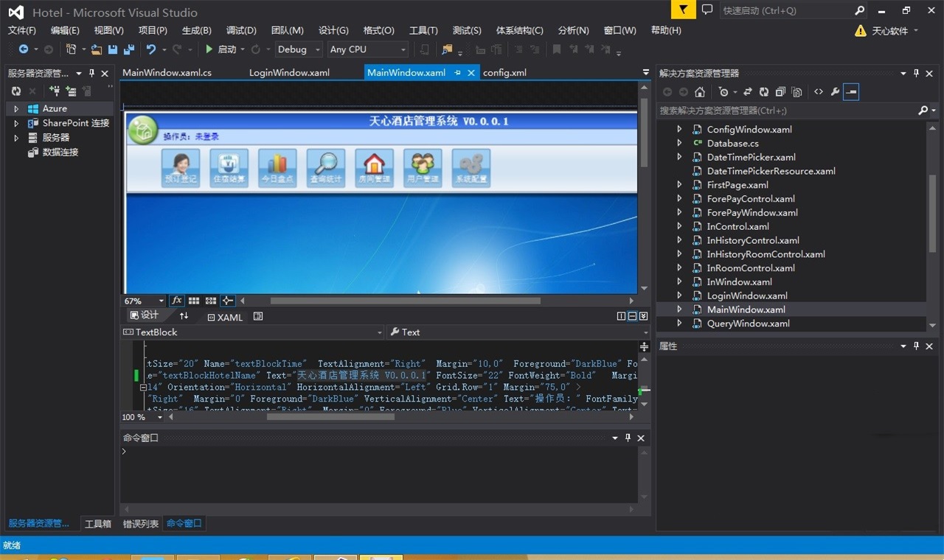The image size is (944, 560).
Task: Click the Undo arrow icon
Action: click(x=150, y=49)
